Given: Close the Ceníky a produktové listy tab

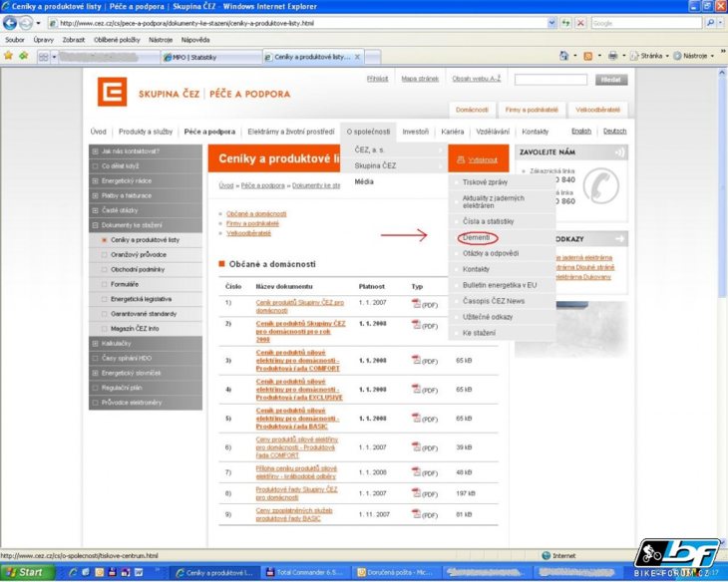Looking at the screenshot, I should tap(357, 57).
